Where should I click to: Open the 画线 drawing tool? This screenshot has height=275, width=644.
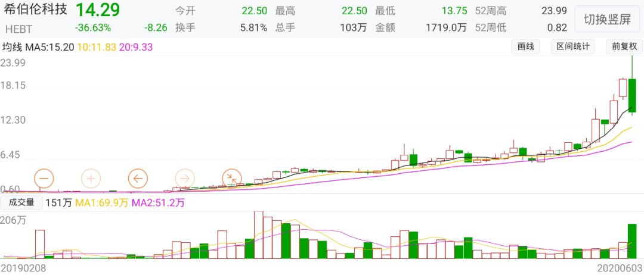[x=526, y=47]
